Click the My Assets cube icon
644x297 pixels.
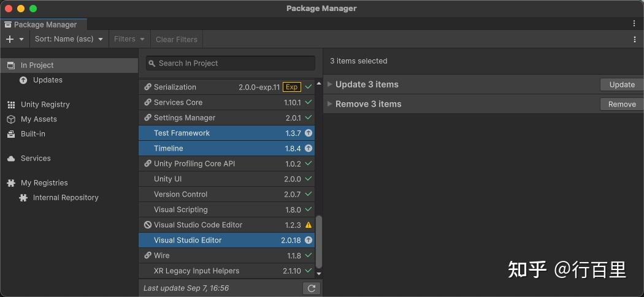tap(12, 119)
